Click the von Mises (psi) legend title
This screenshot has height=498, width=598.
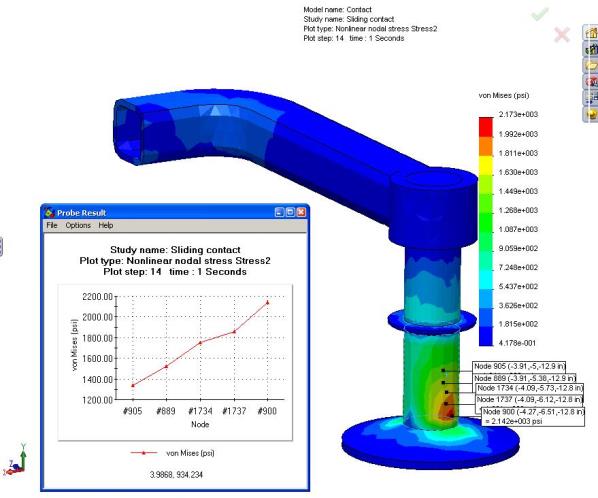(504, 95)
